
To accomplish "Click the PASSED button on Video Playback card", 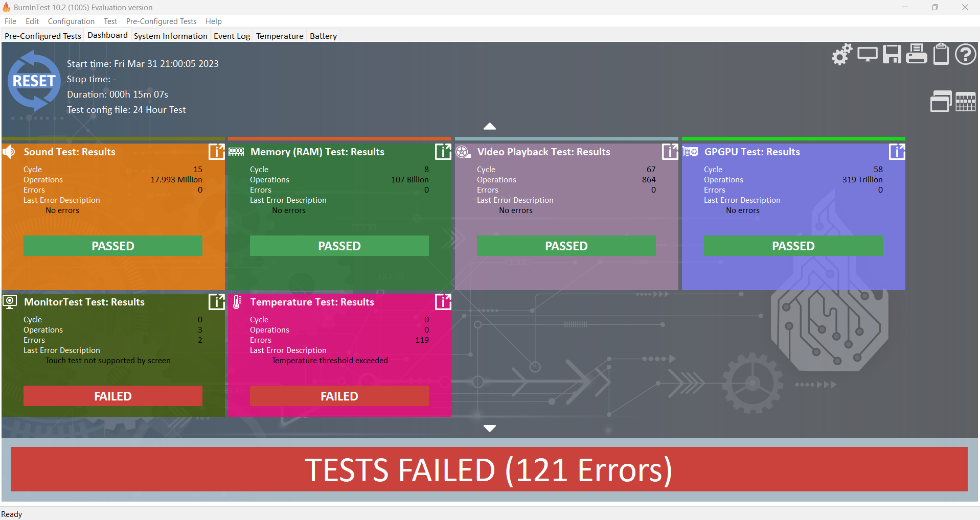I will pyautogui.click(x=566, y=246).
